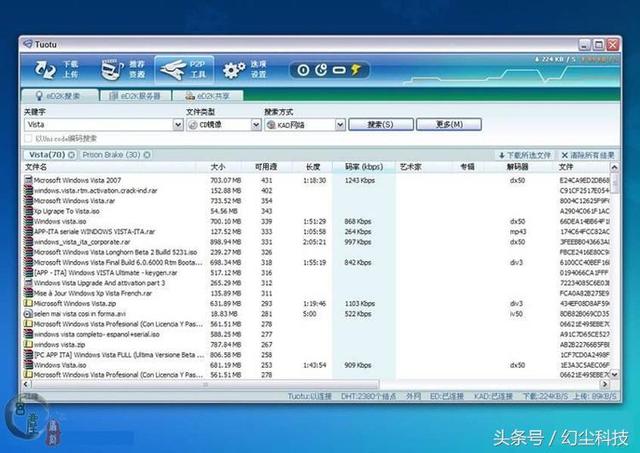Switch to the eD2K服务器 tab
The width and height of the screenshot is (640, 453).
[135, 96]
